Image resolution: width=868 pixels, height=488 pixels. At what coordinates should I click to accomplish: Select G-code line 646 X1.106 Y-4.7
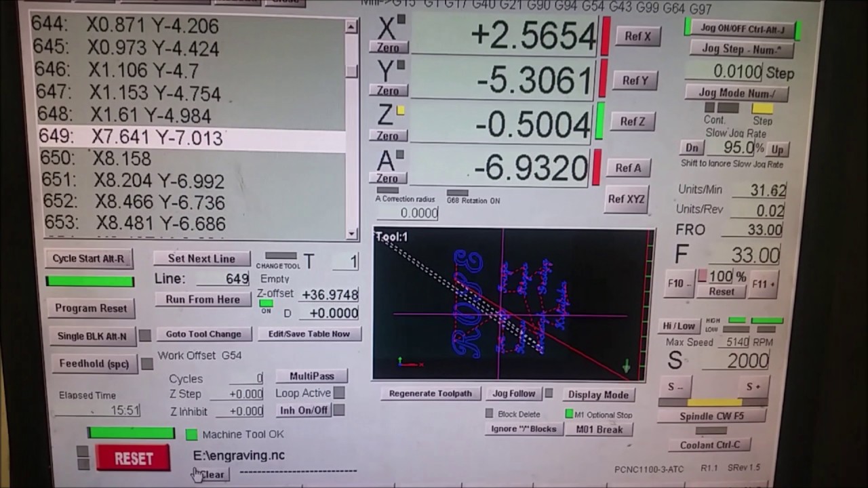(x=190, y=70)
